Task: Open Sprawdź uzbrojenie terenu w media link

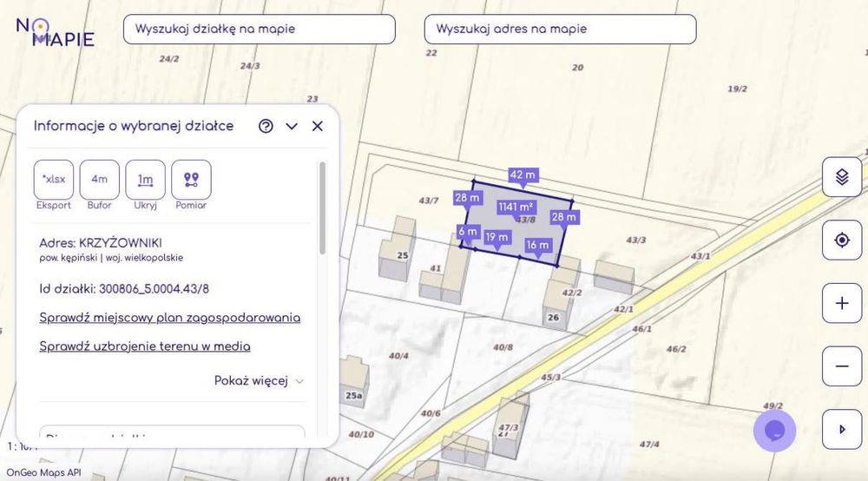Action: 144,346
